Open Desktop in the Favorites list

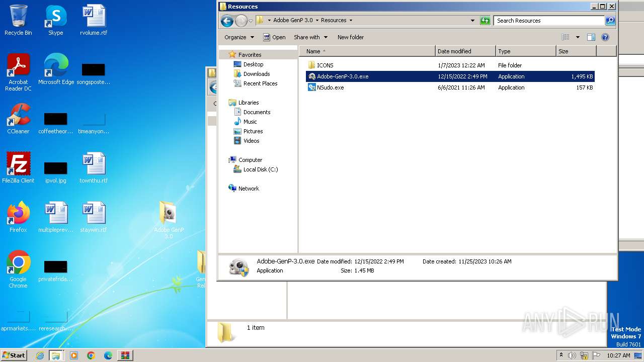pos(253,64)
